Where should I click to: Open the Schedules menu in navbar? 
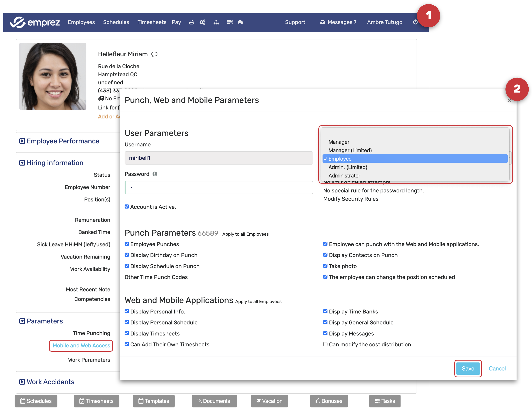click(116, 22)
